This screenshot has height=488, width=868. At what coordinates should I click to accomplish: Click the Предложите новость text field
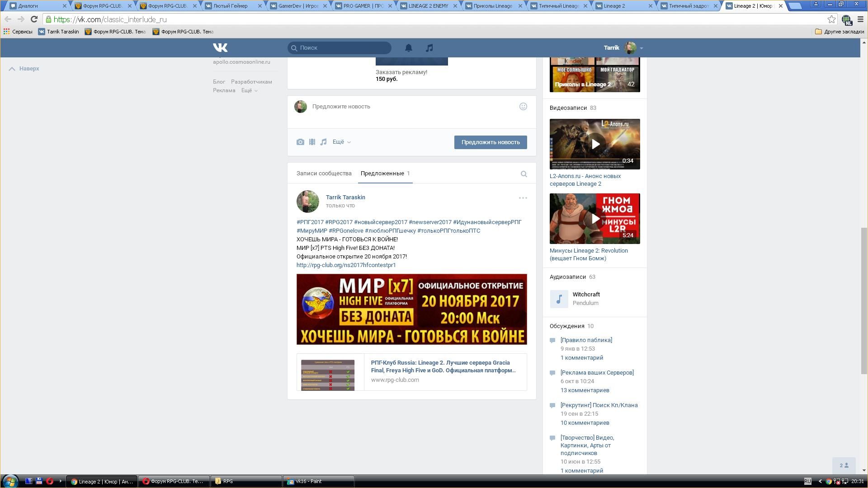(411, 107)
